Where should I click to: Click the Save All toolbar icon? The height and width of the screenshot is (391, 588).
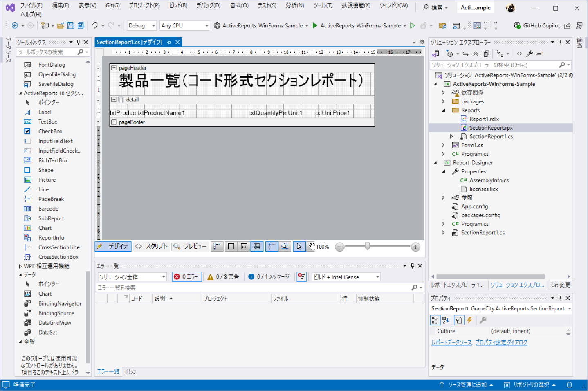[x=81, y=26]
